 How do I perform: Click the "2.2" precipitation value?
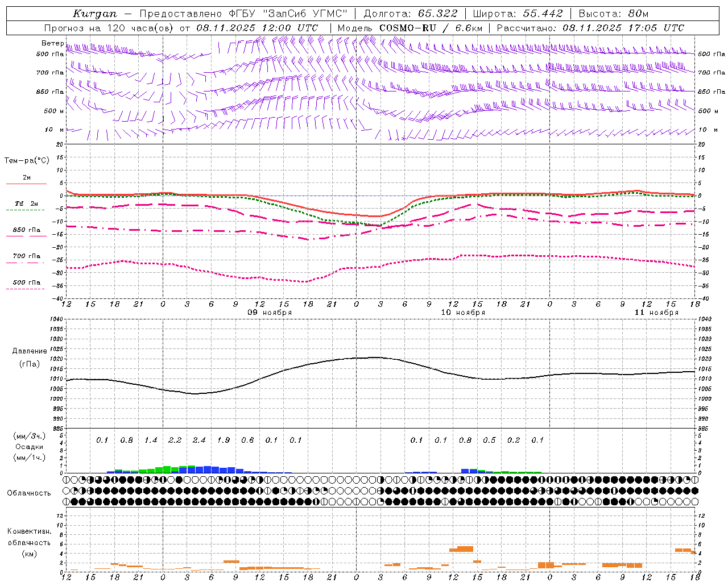[x=175, y=440]
